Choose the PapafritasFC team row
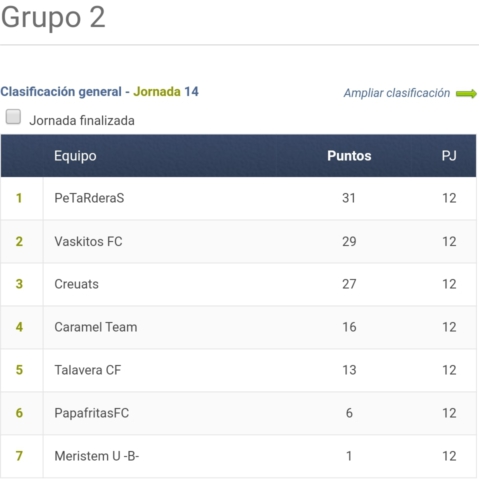This screenshot has height=480, width=479. click(238, 413)
